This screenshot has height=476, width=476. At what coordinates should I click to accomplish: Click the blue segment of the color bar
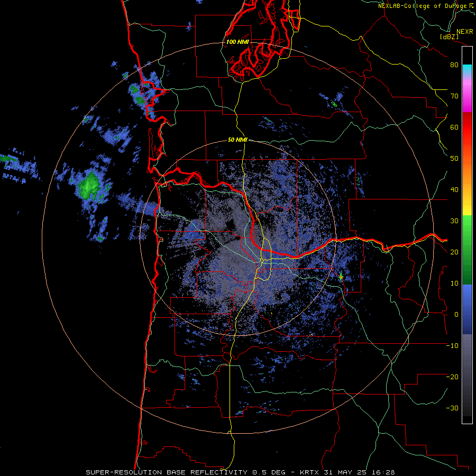pos(467,309)
